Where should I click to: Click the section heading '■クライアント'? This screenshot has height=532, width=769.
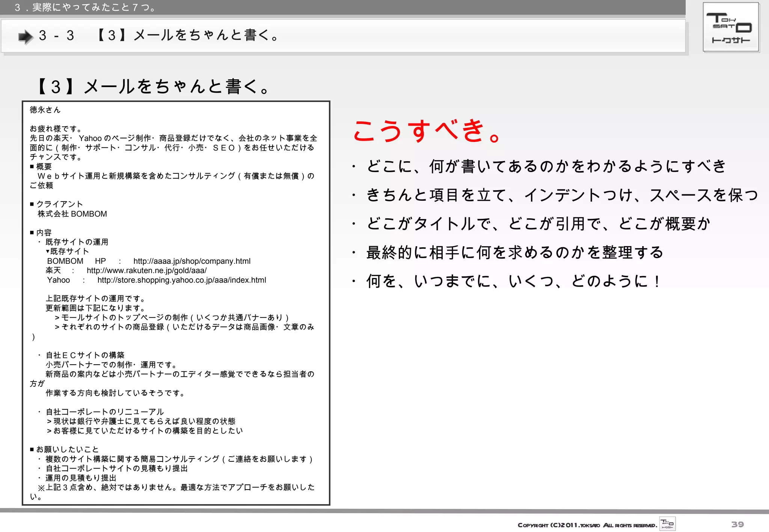(56, 204)
